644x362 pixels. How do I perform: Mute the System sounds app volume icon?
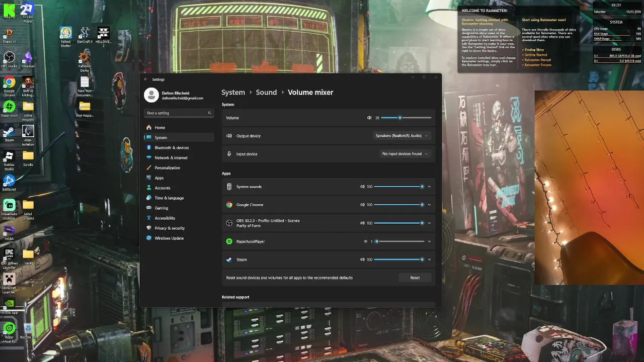tap(362, 187)
